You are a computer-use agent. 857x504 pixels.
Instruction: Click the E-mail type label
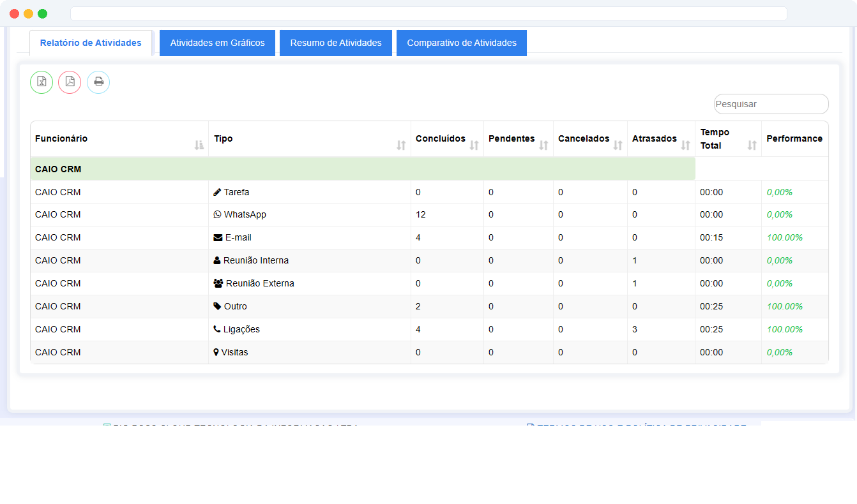[238, 238]
